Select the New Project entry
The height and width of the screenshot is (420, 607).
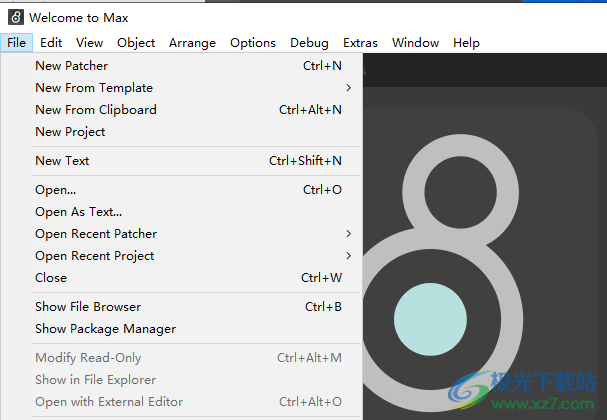click(70, 132)
